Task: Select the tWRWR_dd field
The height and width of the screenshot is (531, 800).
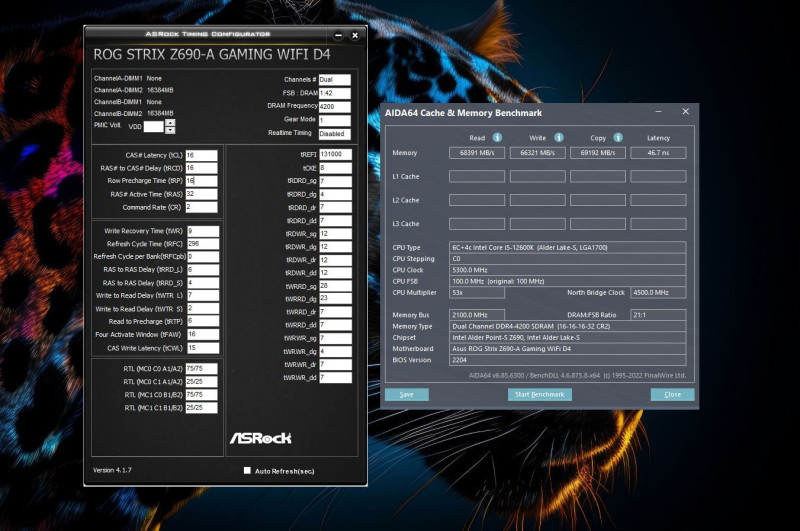Action: point(335,377)
